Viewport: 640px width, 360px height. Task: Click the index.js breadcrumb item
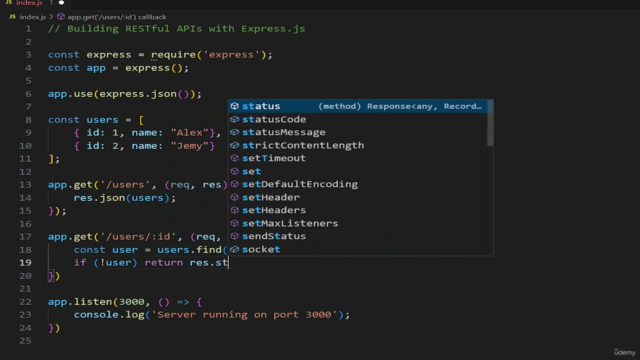tap(33, 17)
